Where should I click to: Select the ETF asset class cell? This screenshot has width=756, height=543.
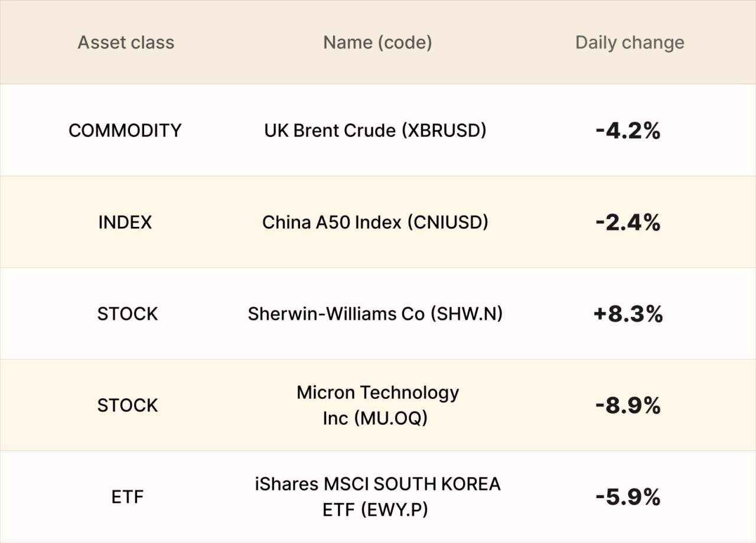click(128, 497)
